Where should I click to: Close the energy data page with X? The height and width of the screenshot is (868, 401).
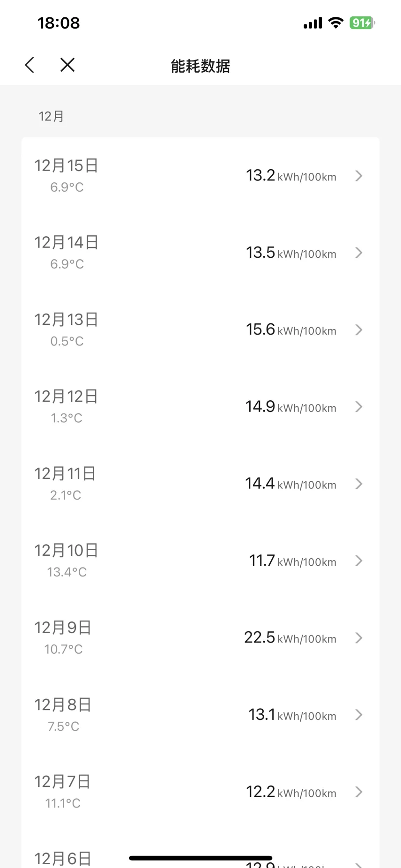[67, 65]
